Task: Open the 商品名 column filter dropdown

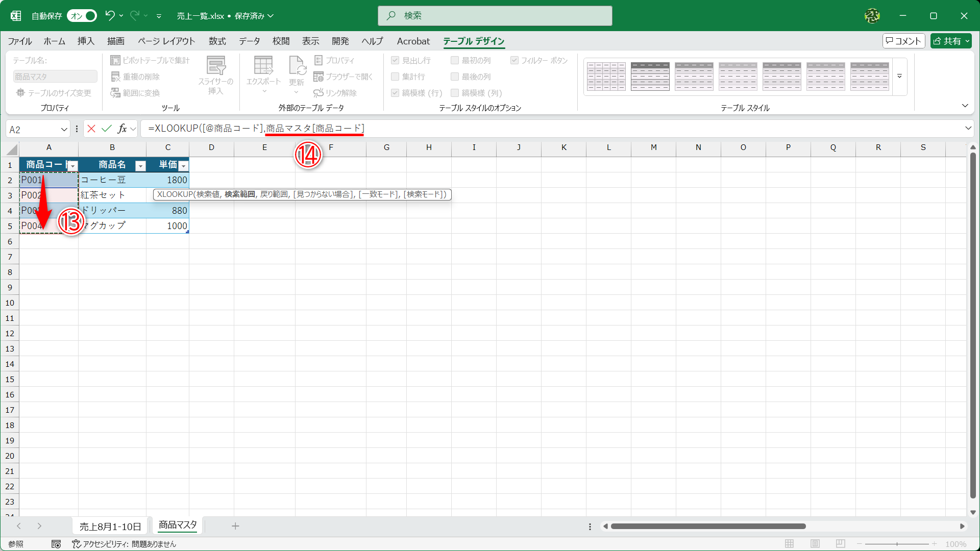Action: coord(140,166)
